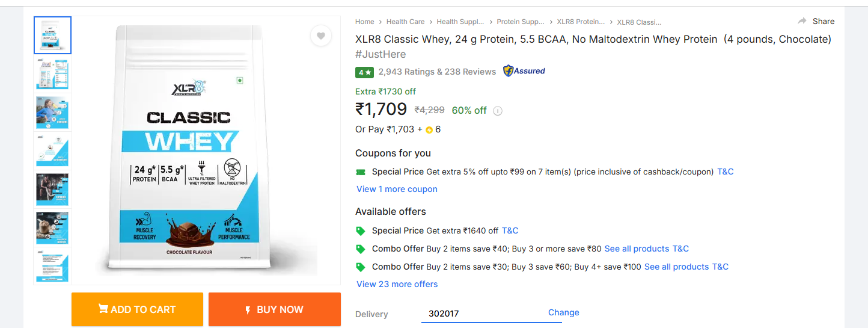Click the green 4-star rating badge

365,72
